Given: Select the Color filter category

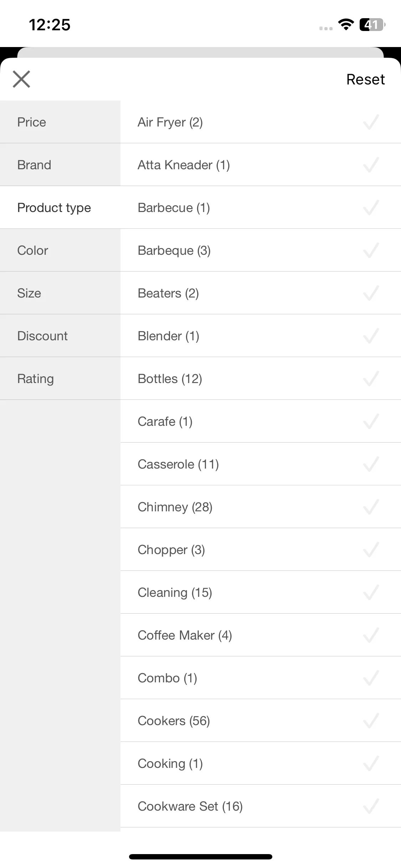Looking at the screenshot, I should pyautogui.click(x=60, y=250).
